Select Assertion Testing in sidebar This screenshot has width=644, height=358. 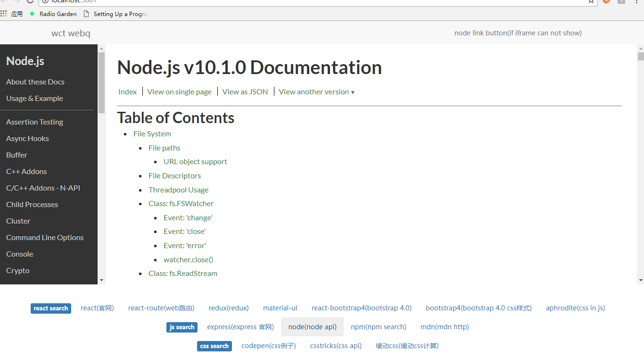pos(34,122)
